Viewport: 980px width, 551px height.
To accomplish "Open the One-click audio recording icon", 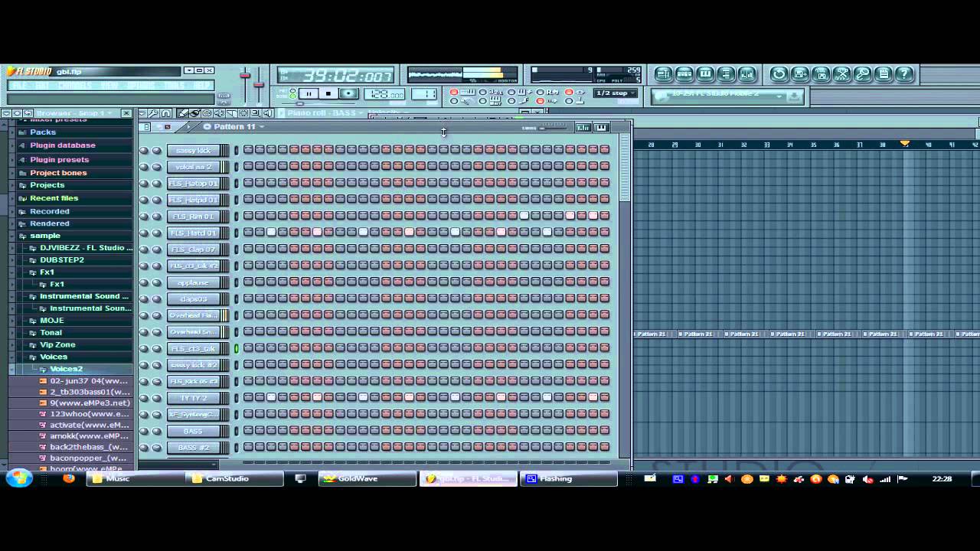I will tap(862, 74).
